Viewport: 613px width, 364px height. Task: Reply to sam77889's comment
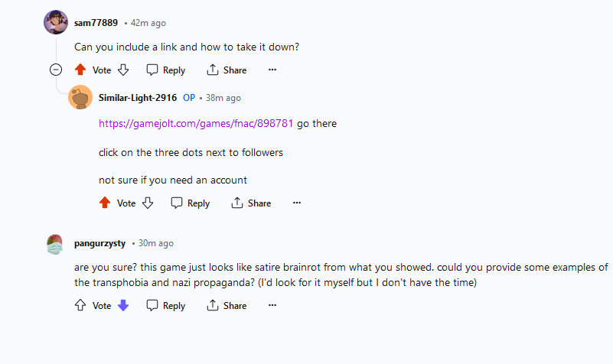point(166,70)
